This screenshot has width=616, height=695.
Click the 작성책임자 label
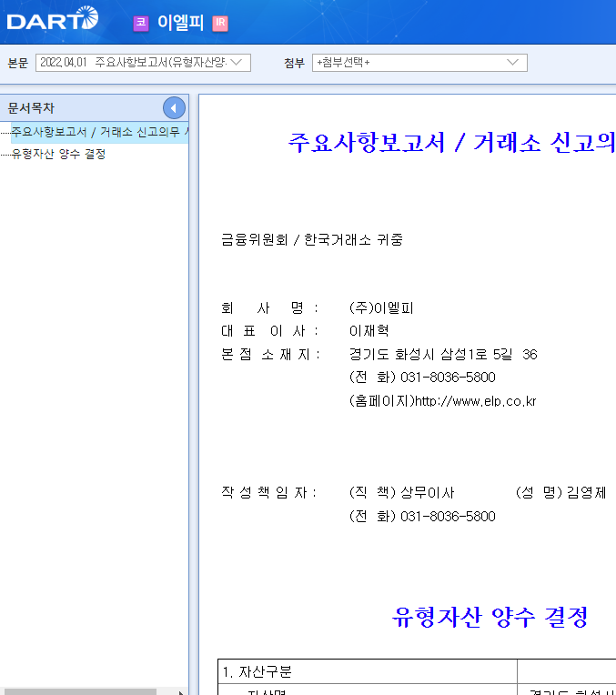pyautogui.click(x=268, y=492)
